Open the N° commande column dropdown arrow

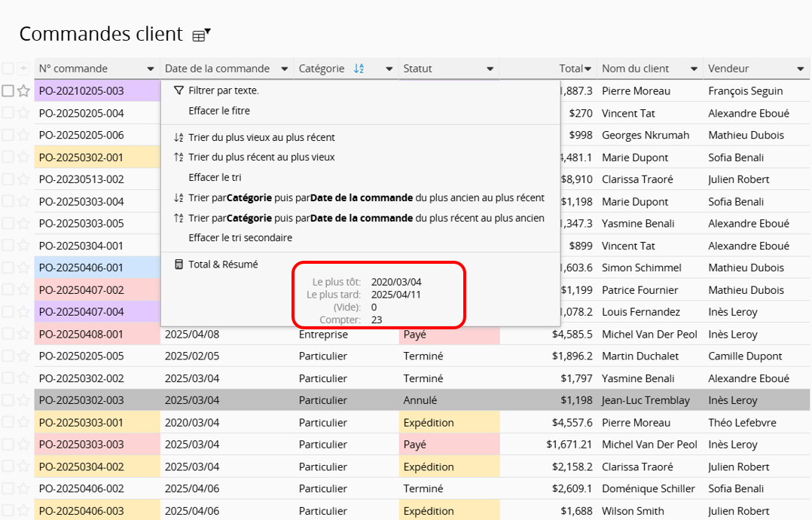tap(151, 69)
